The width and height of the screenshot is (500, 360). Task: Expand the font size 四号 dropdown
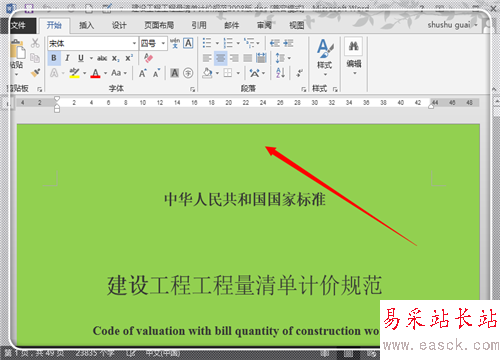(163, 43)
